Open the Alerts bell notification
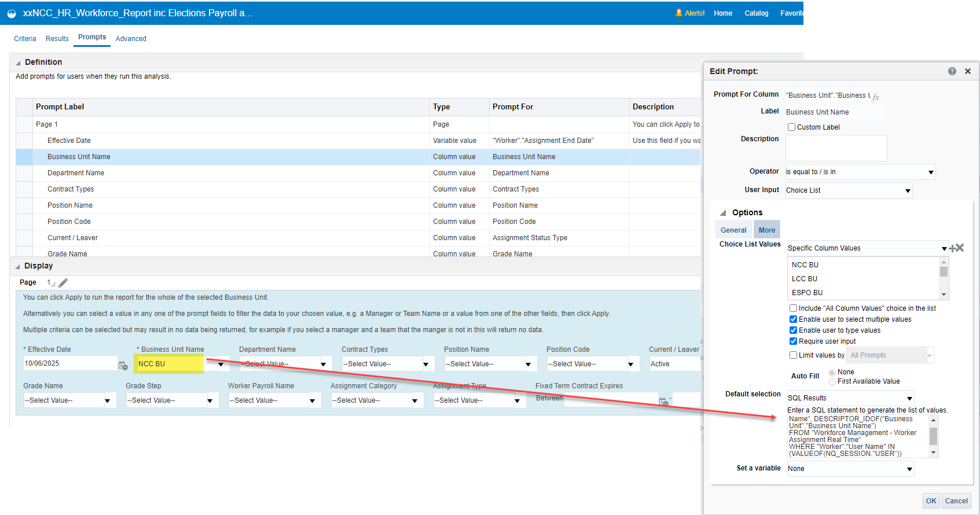This screenshot has height=515, width=980. click(x=690, y=13)
